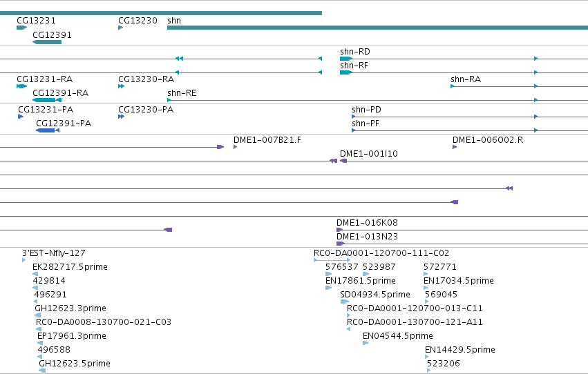
Task: Click the CG13231-PA protein label
Action: point(46,110)
